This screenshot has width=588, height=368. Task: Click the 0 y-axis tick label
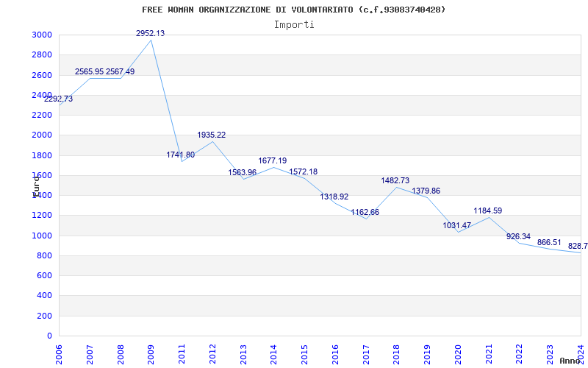(x=50, y=336)
